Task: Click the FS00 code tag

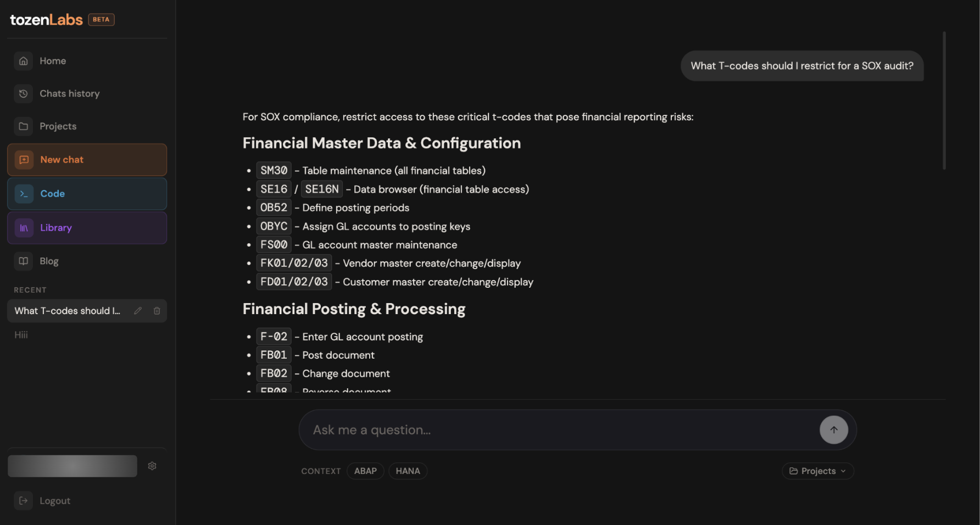Action: click(274, 245)
